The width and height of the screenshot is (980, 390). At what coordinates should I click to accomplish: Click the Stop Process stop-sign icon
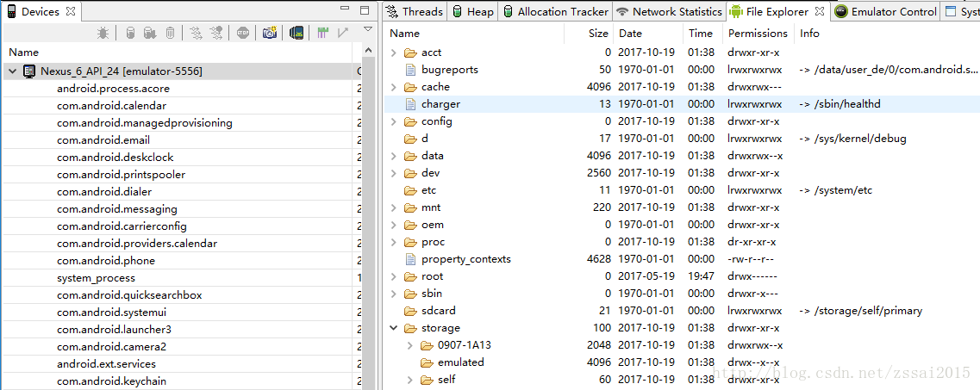coord(243,33)
